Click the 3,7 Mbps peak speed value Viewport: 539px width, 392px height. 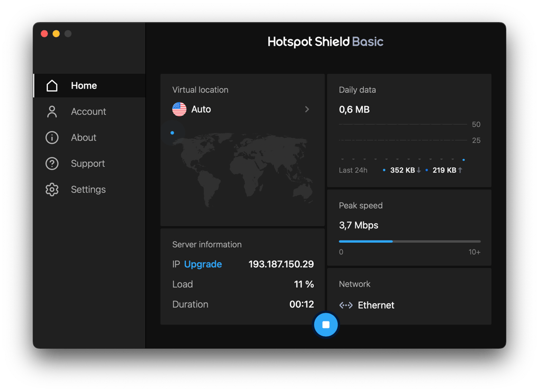click(x=358, y=225)
